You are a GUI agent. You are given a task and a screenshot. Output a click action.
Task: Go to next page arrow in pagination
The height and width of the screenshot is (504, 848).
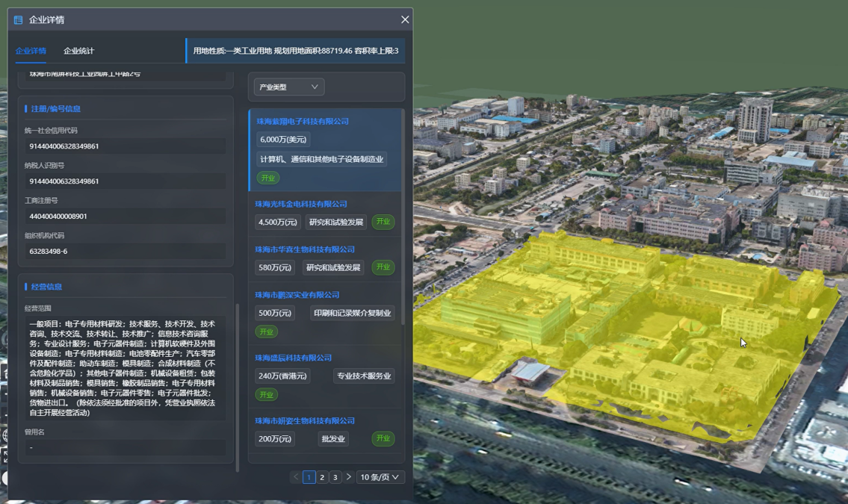[348, 477]
